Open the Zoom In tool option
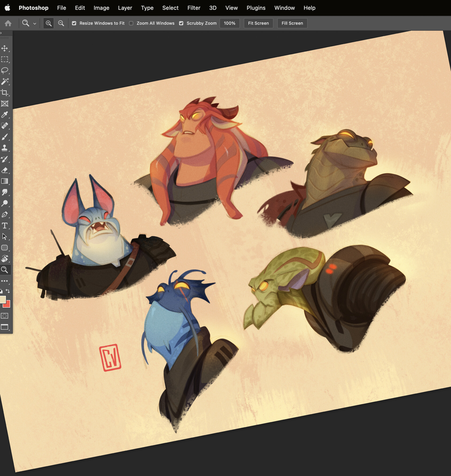 pos(48,23)
